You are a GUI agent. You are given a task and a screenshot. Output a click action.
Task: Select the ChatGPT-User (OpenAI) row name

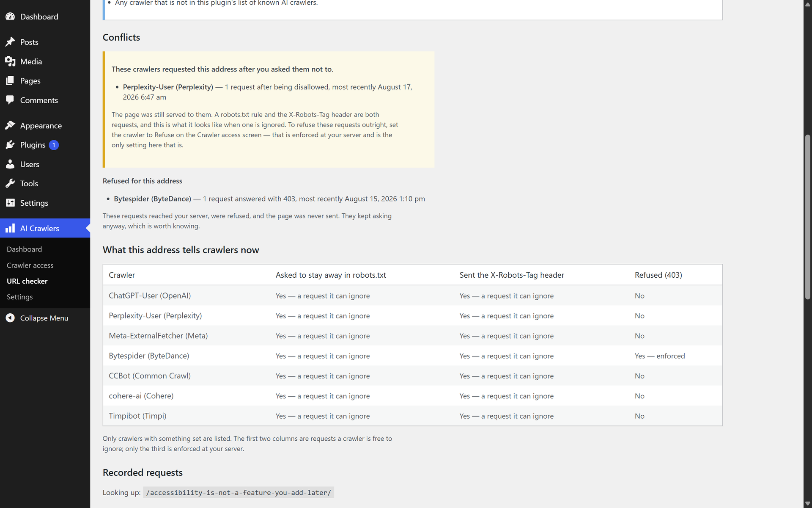150,295
